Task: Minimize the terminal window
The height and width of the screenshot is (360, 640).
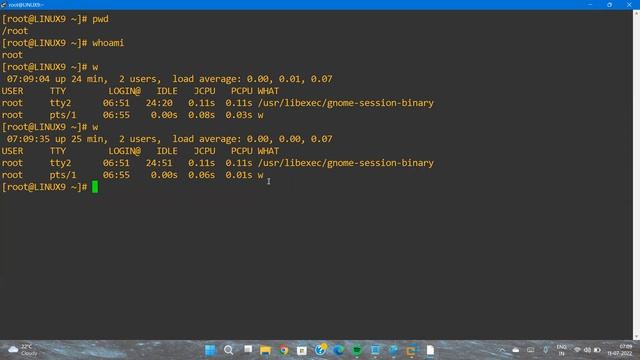Action: (590, 4)
